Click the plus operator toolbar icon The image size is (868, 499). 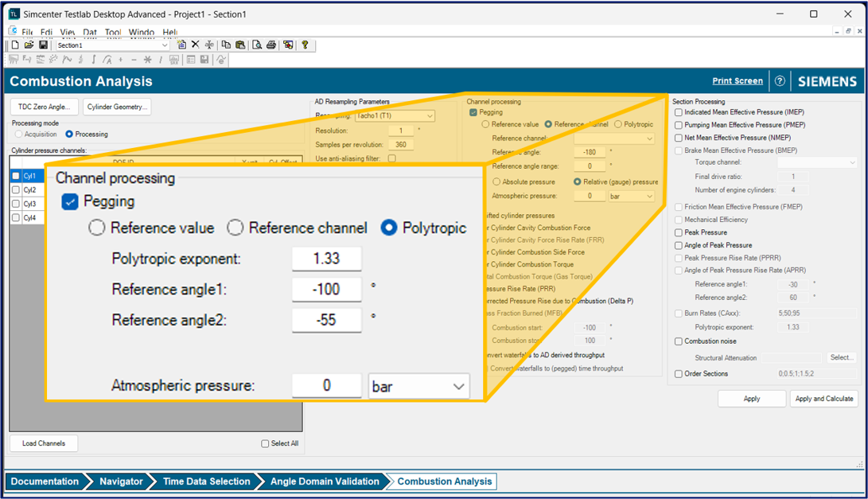click(121, 59)
